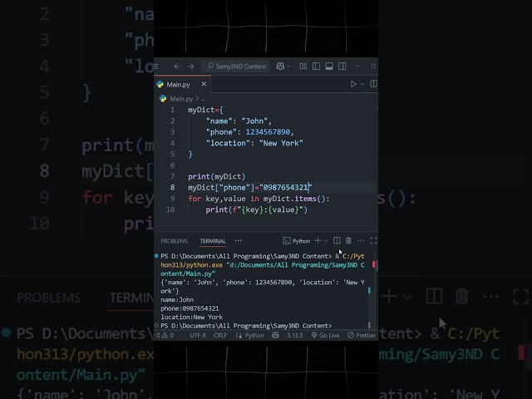This screenshot has width=532, height=399.
Task: Click line number 8 in the gutter
Action: (x=172, y=187)
